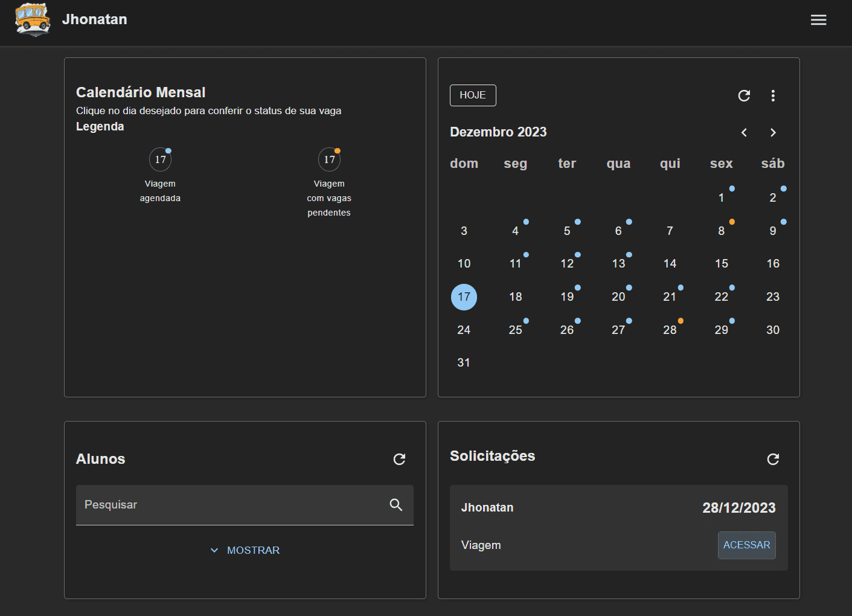
Task: Open the calendar three-dot options menu
Action: (x=773, y=95)
